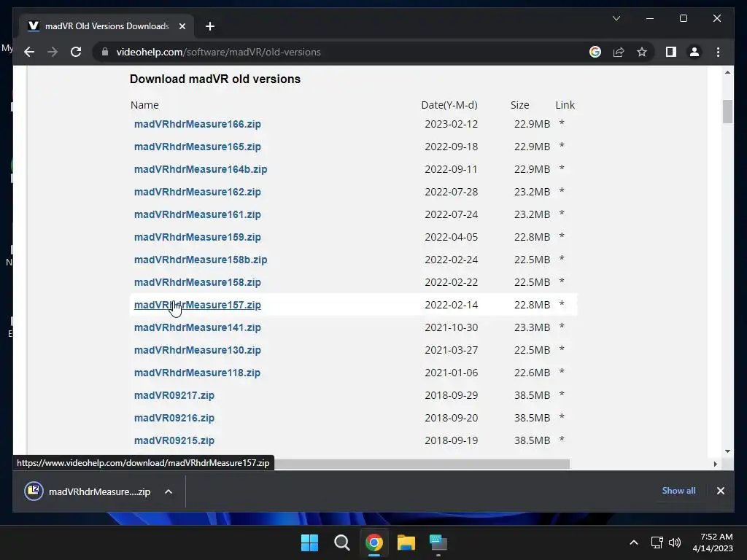Open the Windows Start menu
This screenshot has height=560, width=747.
[309, 542]
